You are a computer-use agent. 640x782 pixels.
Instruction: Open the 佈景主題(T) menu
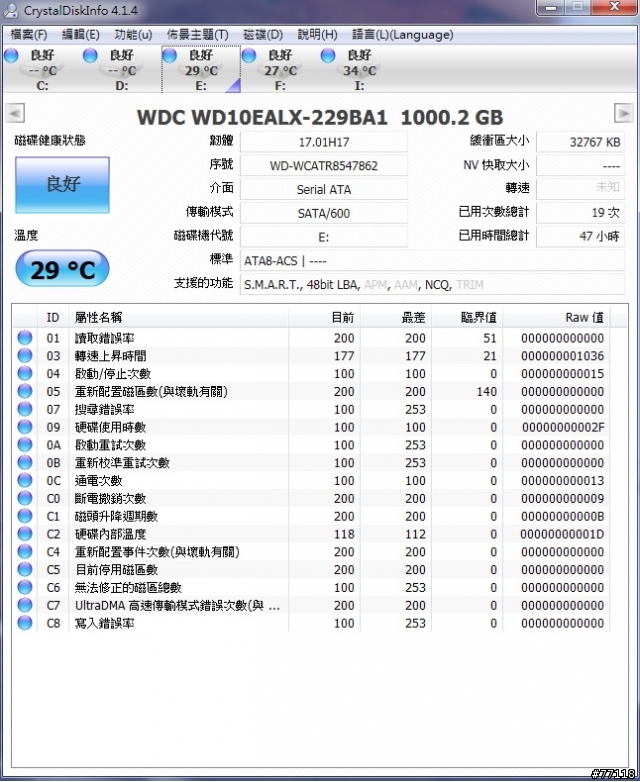pyautogui.click(x=197, y=34)
